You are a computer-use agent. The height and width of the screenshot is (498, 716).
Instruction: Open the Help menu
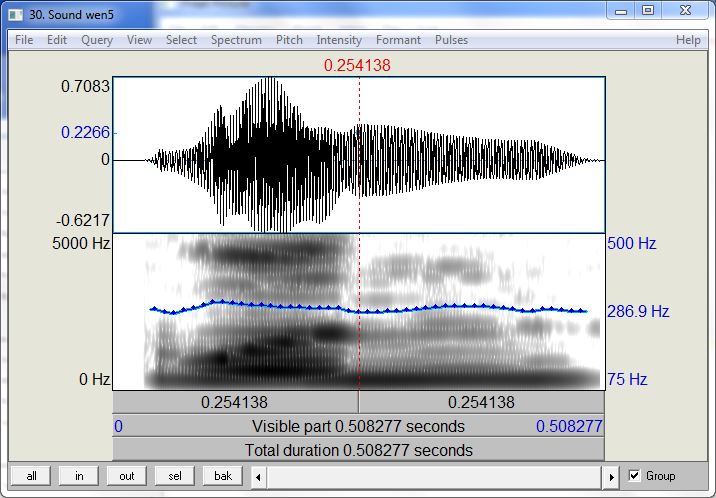(688, 40)
